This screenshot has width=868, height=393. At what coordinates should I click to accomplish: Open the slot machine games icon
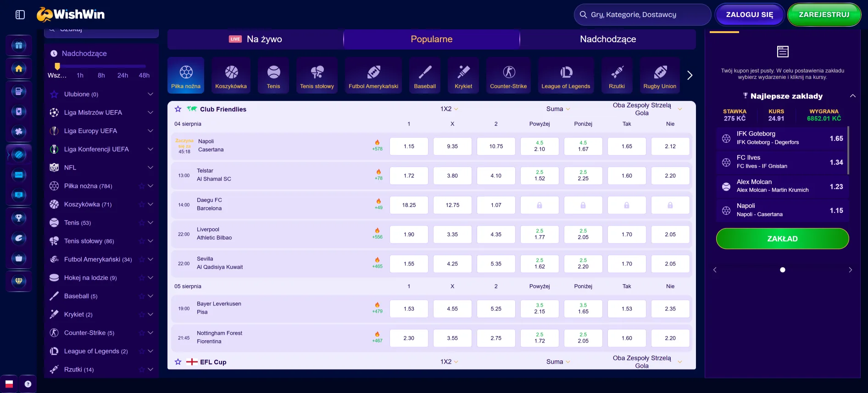click(19, 91)
